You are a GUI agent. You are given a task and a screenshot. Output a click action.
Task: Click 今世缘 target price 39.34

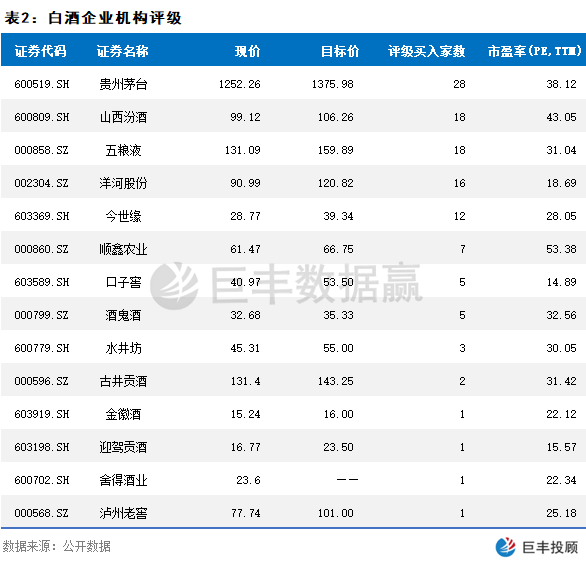click(338, 216)
